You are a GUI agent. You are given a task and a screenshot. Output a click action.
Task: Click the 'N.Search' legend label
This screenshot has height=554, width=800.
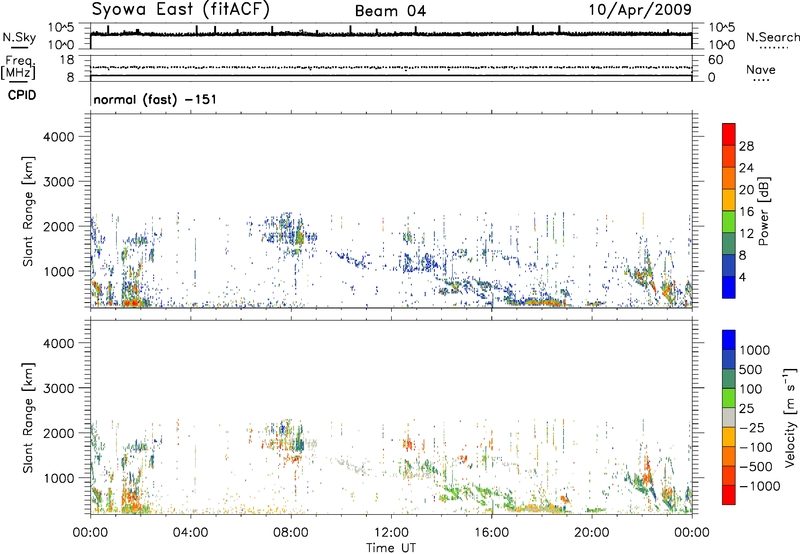[x=772, y=37]
